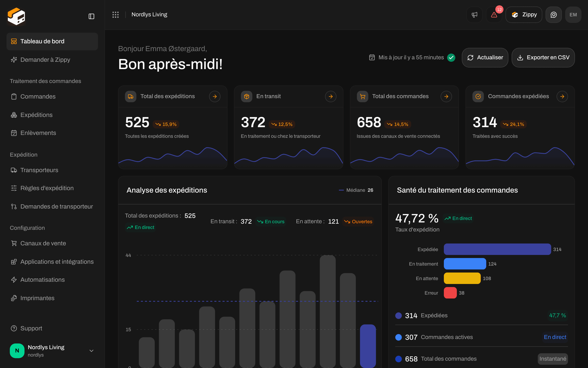Open Transporteurs in sidebar

tap(52, 170)
